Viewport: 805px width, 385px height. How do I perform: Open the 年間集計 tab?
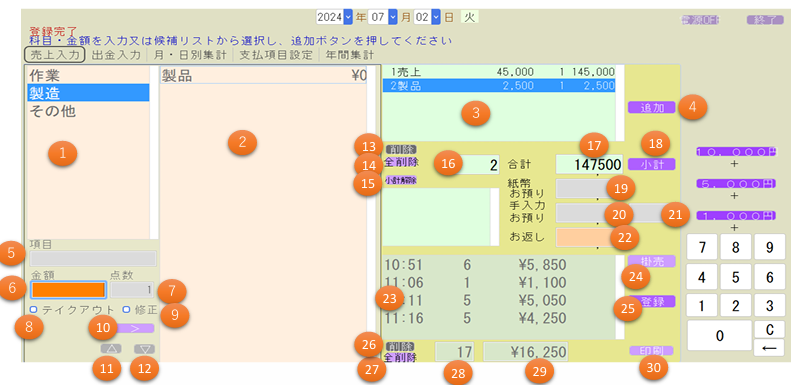click(x=349, y=55)
